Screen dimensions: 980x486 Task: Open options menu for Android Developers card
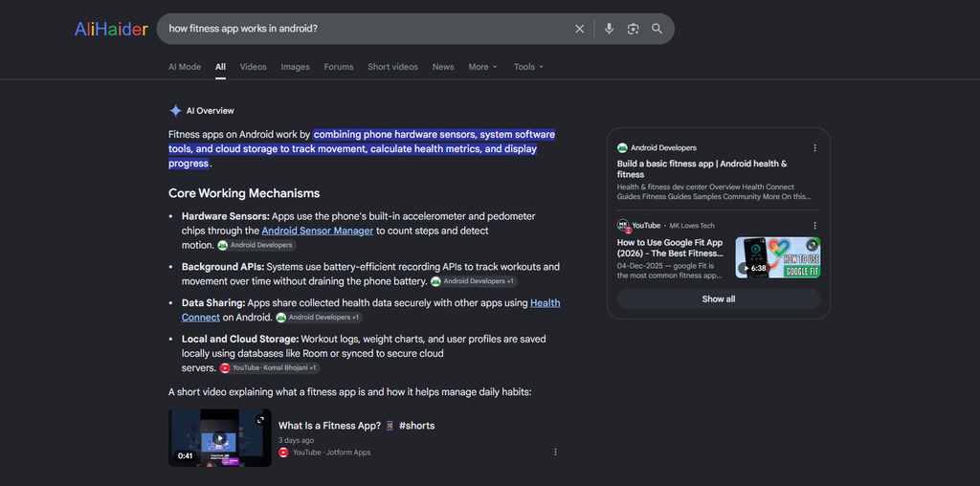[814, 148]
